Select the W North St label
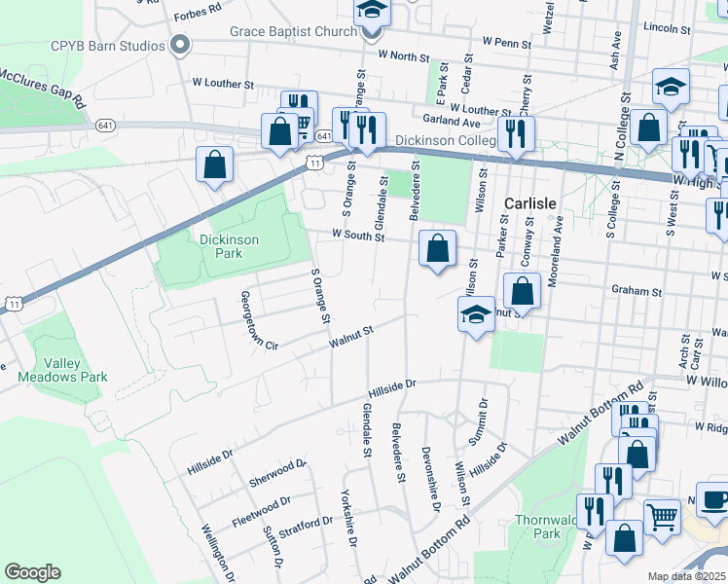Screen dimensions: 728x584 [x=404, y=56]
